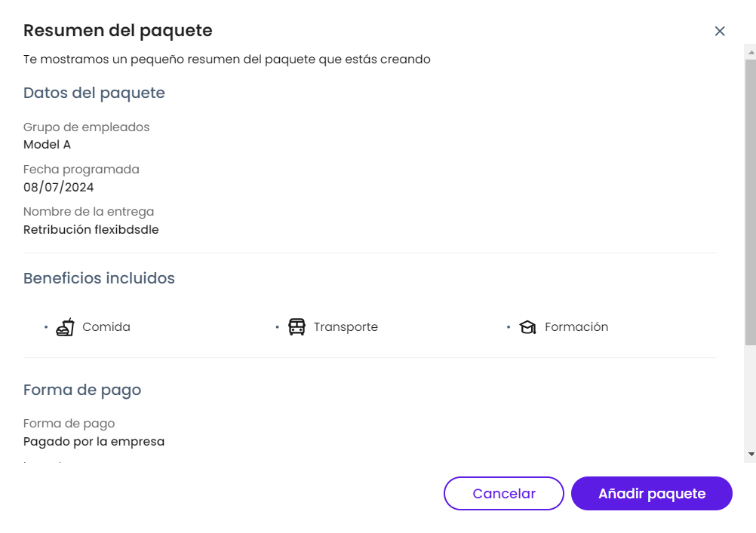Click the Formación graduation cap icon
Image resolution: width=756 pixels, height=533 pixels.
click(527, 327)
